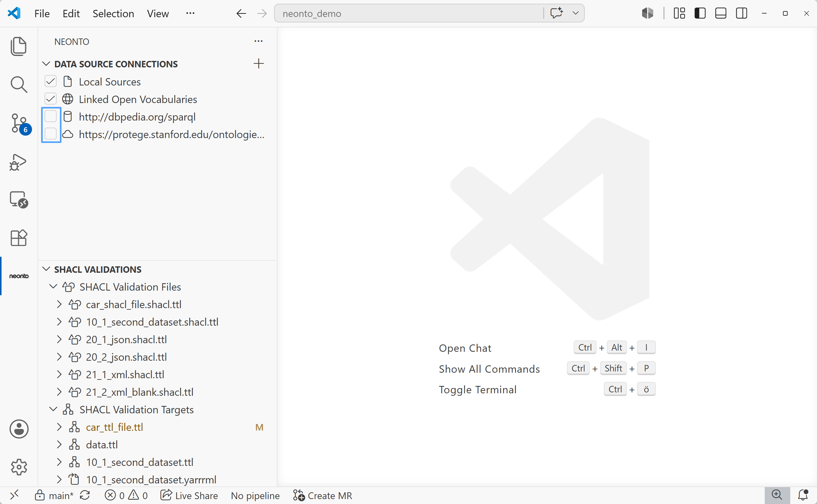Viewport: 817px width, 504px height.
Task: Expand 21_1_xml.shacl.ttl tree node
Action: [x=59, y=374]
